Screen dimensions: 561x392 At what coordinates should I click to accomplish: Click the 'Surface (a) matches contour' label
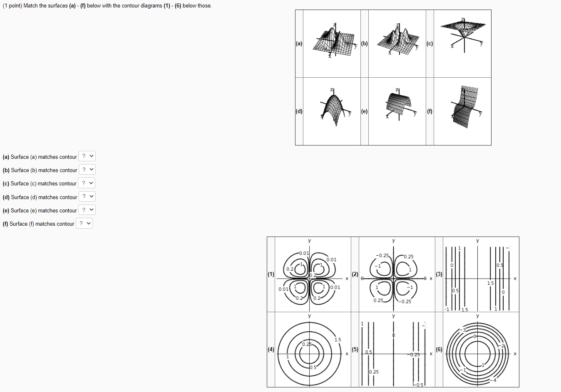(40, 157)
